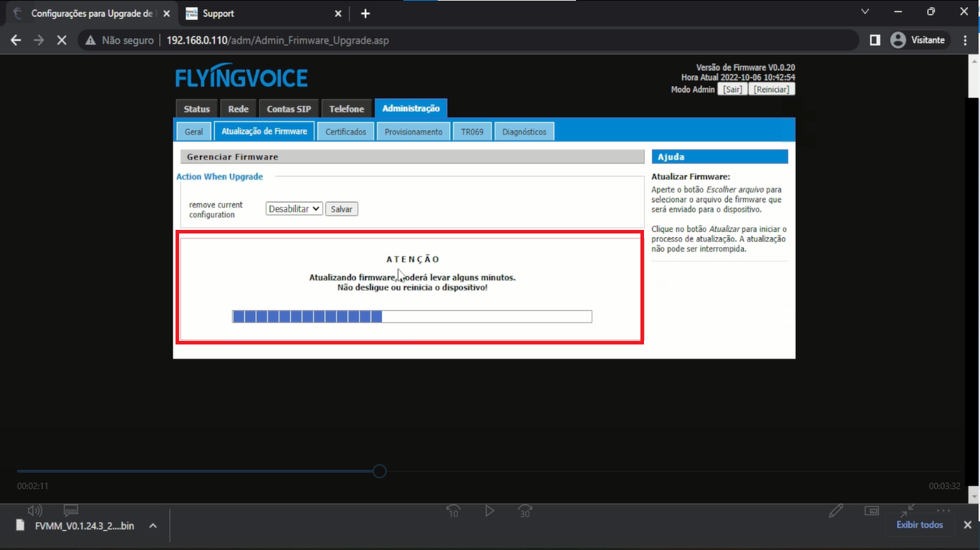This screenshot has height=550, width=980.
Task: Stop page loading in browser
Action: coord(62,41)
